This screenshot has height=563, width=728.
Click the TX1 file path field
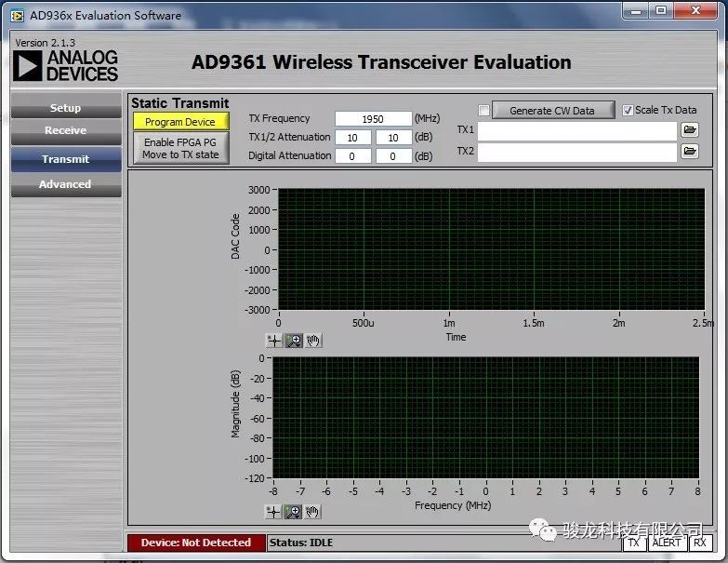tap(576, 130)
